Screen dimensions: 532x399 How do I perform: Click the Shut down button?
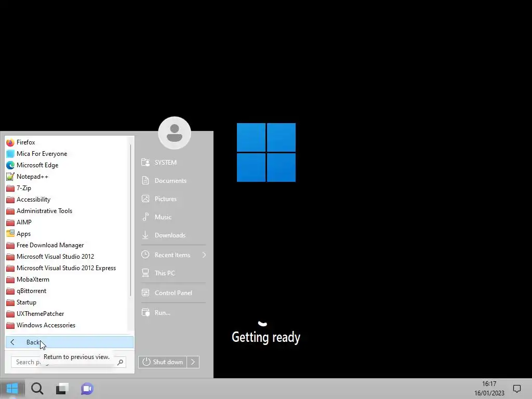[x=162, y=362]
